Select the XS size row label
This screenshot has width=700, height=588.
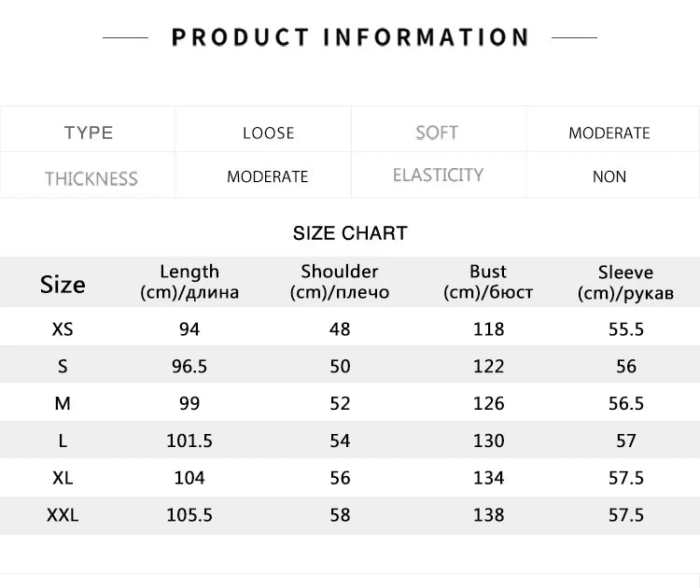click(63, 329)
